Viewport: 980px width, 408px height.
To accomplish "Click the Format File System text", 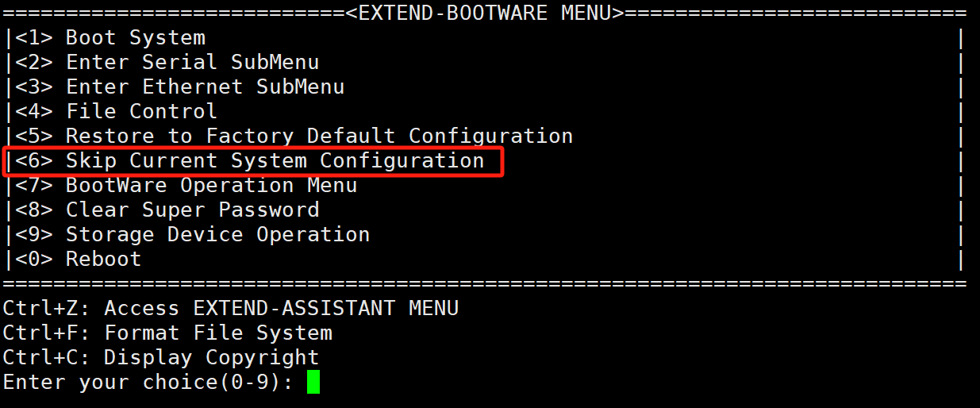I will 218,333.
